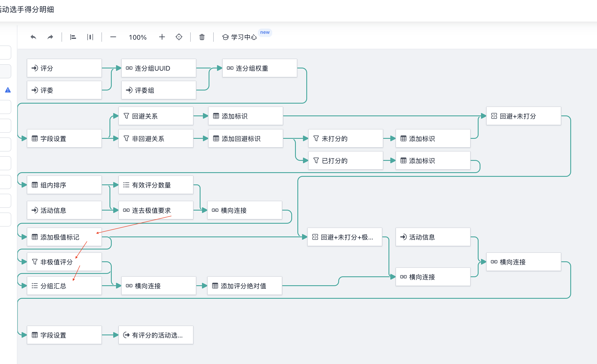The width and height of the screenshot is (597, 364).
Task: Select the 有效评分数量 summary node
Action: [156, 185]
